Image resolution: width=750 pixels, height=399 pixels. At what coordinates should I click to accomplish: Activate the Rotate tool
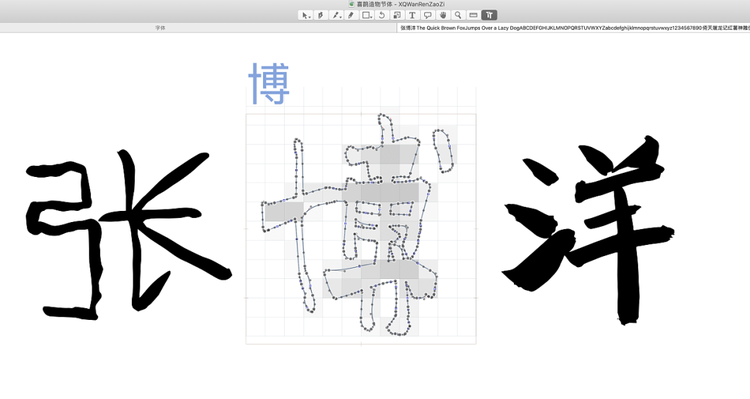pyautogui.click(x=382, y=15)
